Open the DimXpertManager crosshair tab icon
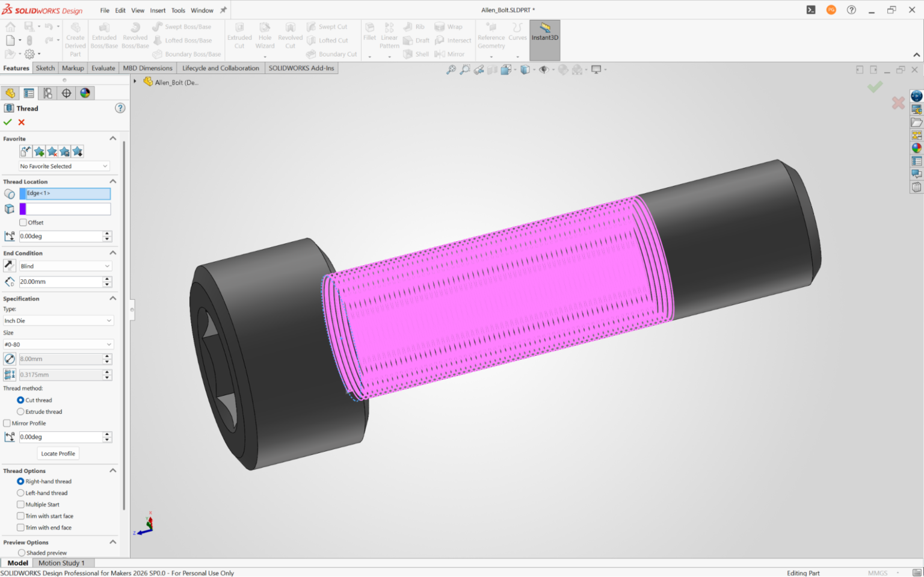This screenshot has height=577, width=924. coord(66,93)
